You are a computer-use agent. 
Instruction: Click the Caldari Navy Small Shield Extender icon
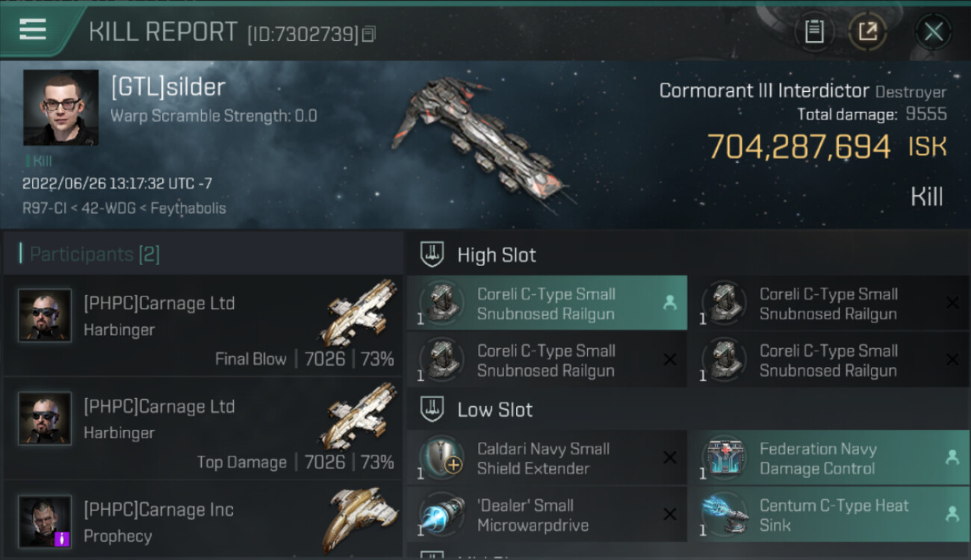(442, 458)
